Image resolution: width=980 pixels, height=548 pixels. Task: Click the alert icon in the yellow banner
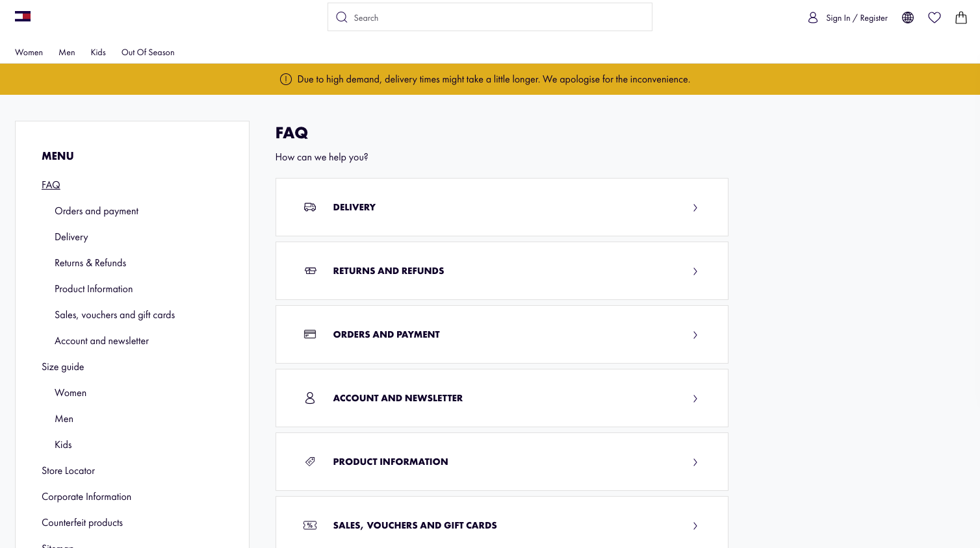[x=286, y=79]
